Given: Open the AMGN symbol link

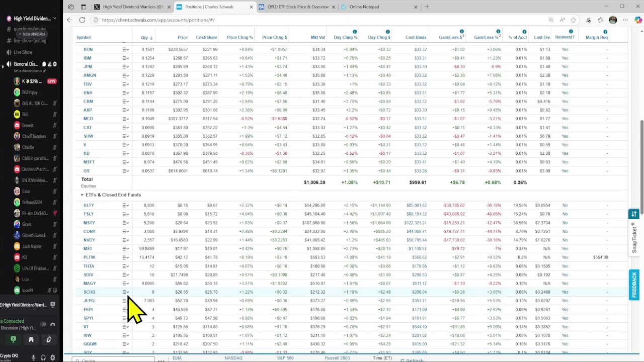Looking at the screenshot, I should (x=90, y=75).
